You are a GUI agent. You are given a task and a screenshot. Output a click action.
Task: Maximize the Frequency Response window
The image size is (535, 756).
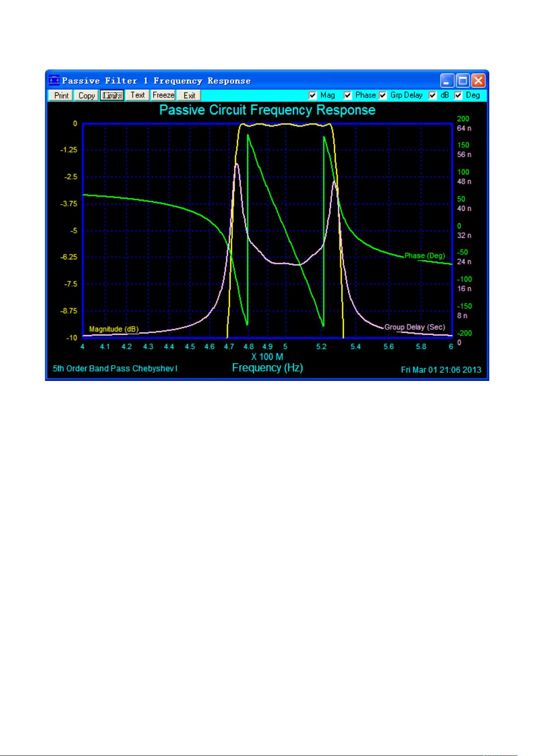pyautogui.click(x=463, y=81)
